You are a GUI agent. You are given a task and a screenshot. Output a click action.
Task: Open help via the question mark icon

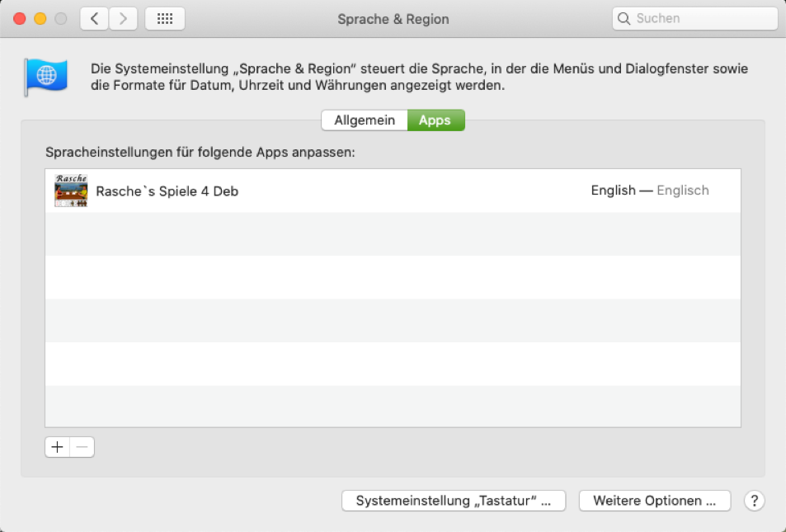click(x=754, y=501)
